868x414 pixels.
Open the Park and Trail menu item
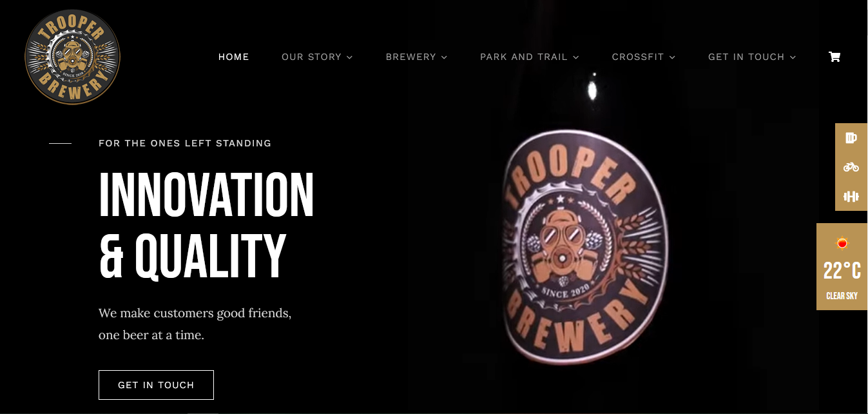pyautogui.click(x=524, y=57)
